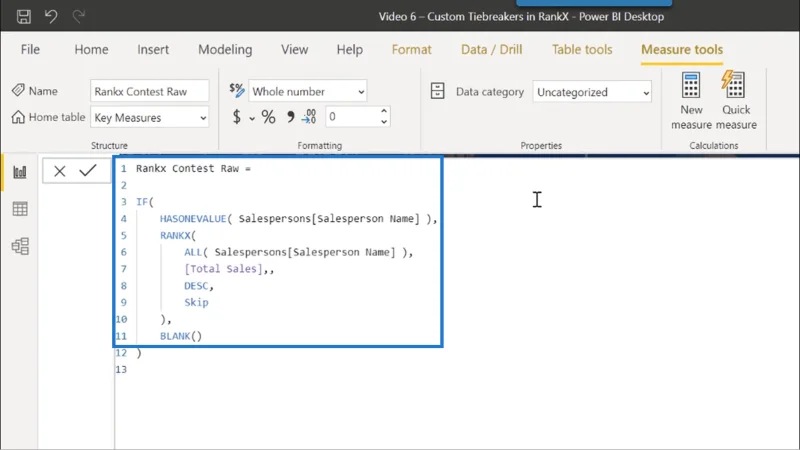Click the Data category icon
Viewport: 800px width, 450px height.
[437, 91]
